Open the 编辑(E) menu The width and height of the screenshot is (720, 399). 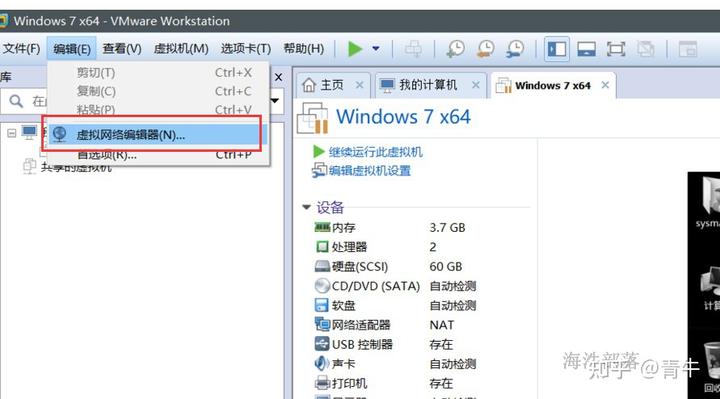72,49
